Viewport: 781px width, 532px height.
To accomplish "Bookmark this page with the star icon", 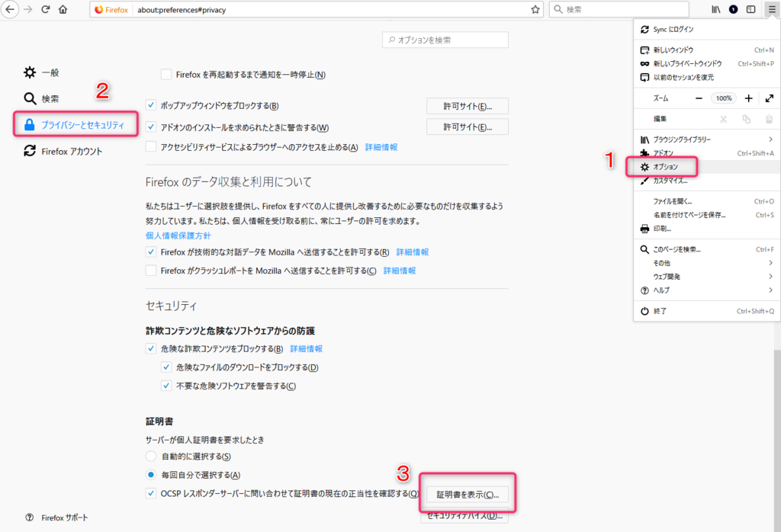I will coord(535,9).
